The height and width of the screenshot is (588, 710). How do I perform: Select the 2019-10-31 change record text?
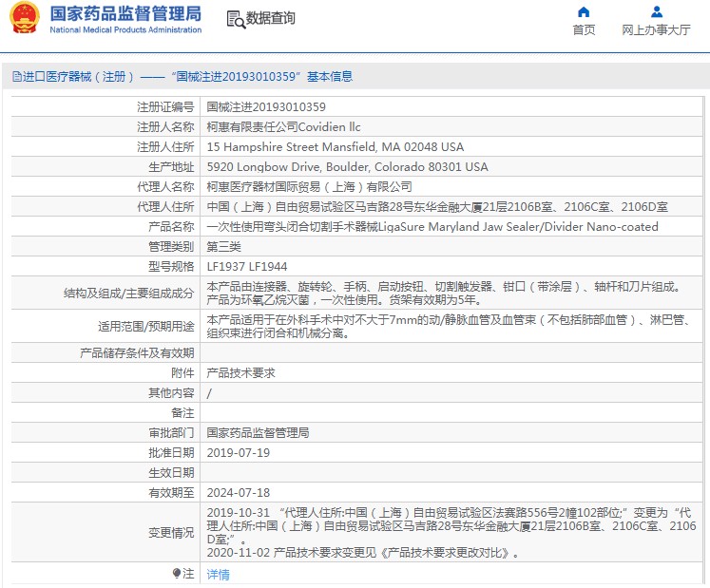pos(451,525)
